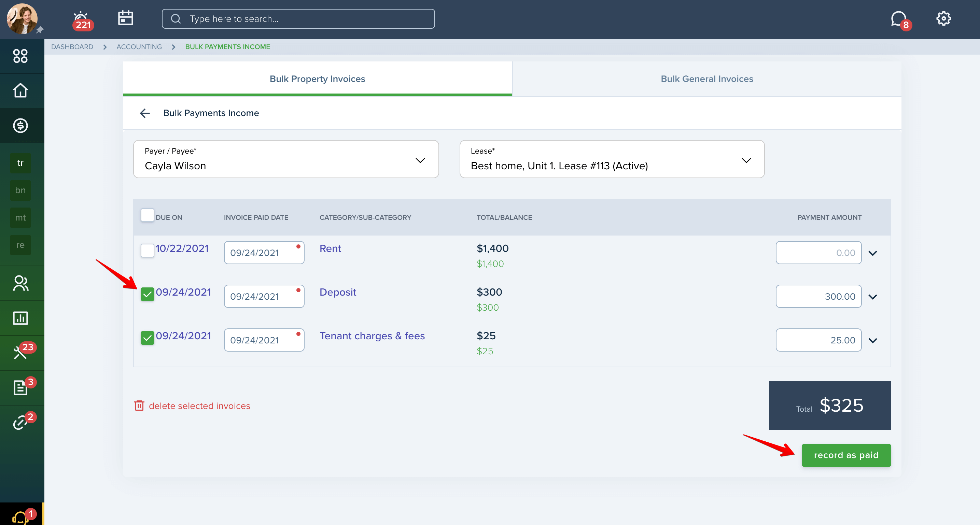Edit the Deposit invoice paid date field
The height and width of the screenshot is (525, 980).
[264, 296]
